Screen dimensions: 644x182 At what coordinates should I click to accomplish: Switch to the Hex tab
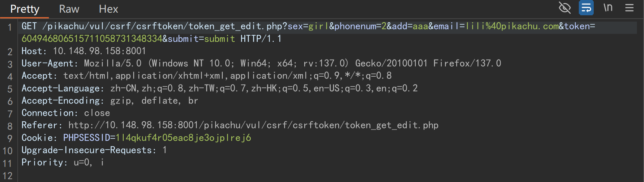point(108,9)
